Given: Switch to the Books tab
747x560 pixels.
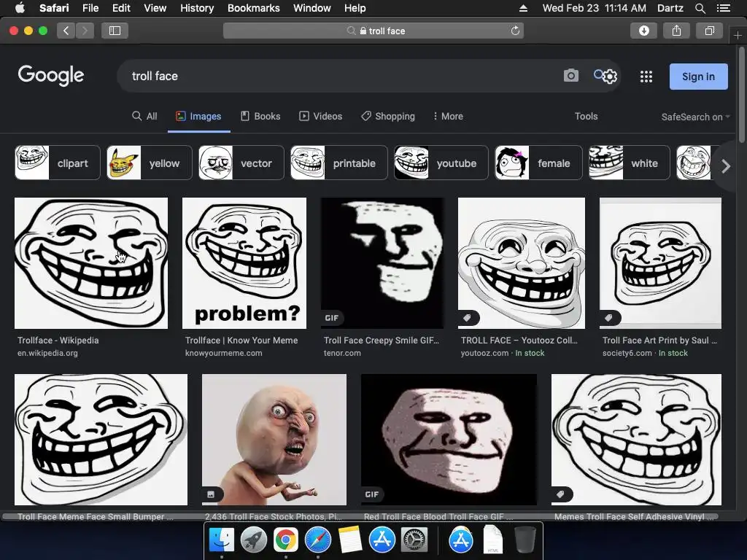Looking at the screenshot, I should pos(260,116).
